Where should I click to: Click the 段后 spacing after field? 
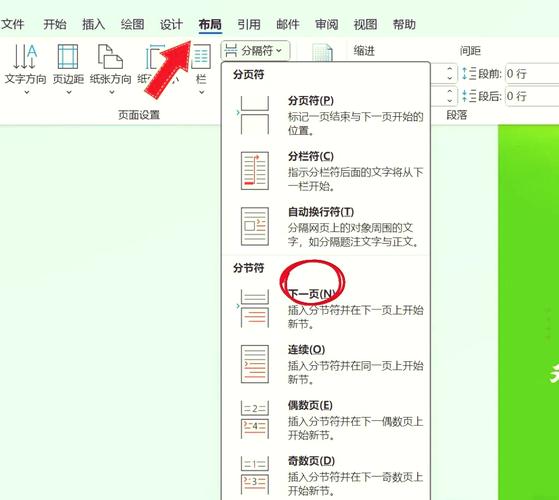click(x=532, y=96)
